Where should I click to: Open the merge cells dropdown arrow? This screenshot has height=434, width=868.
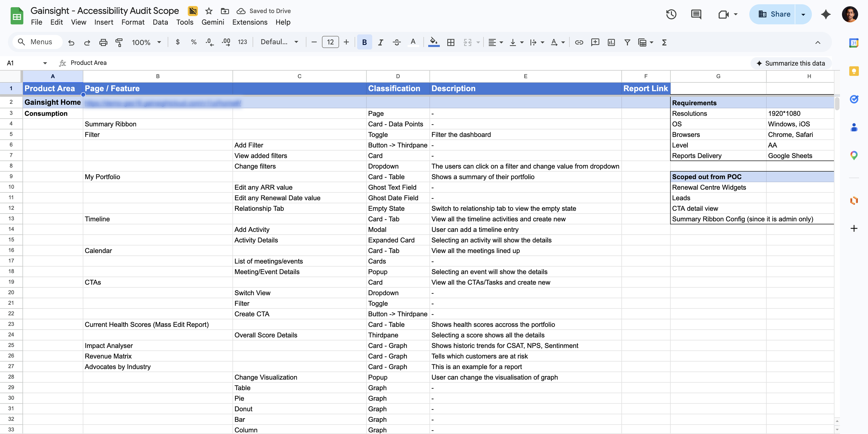tap(478, 42)
